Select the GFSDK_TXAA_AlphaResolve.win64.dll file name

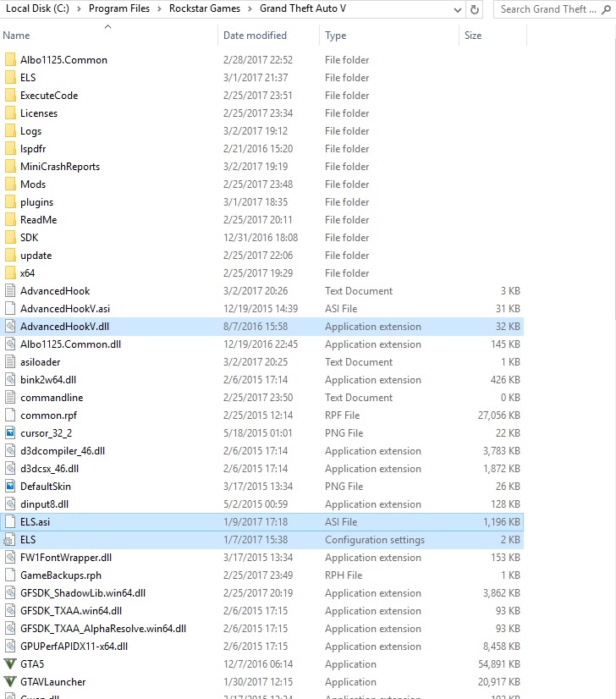click(x=103, y=629)
